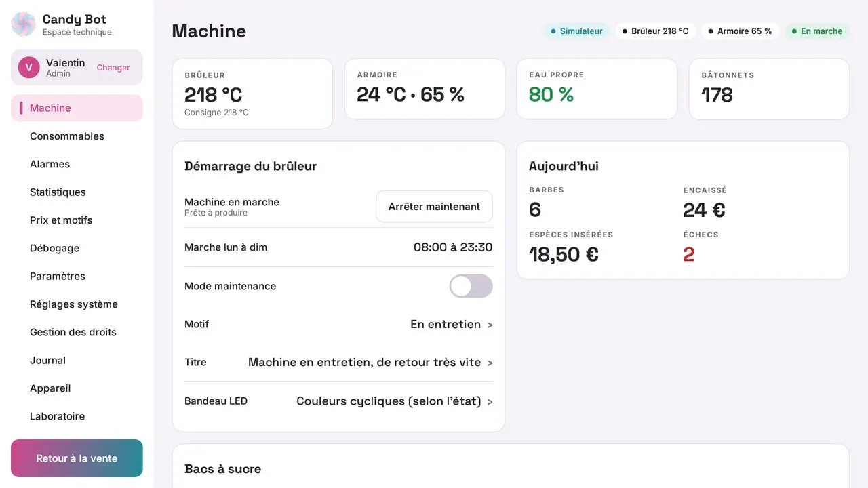Toggle the Mode maintenance switch

click(471, 286)
